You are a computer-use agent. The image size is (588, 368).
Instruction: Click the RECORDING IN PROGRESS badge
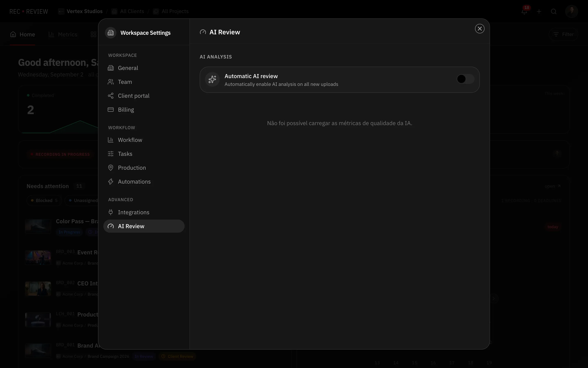pyautogui.click(x=60, y=154)
